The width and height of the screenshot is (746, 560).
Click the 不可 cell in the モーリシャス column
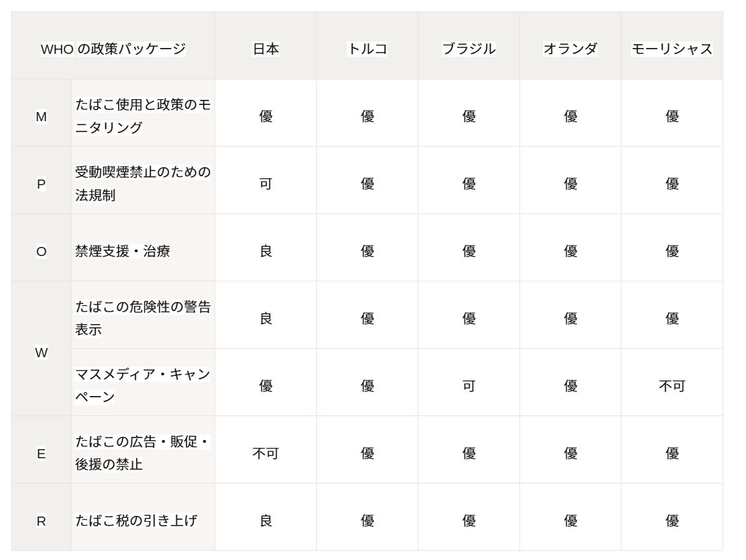click(x=671, y=386)
